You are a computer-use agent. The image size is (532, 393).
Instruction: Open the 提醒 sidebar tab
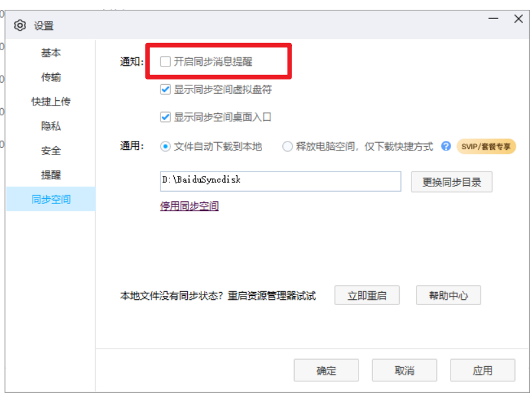[x=51, y=175]
